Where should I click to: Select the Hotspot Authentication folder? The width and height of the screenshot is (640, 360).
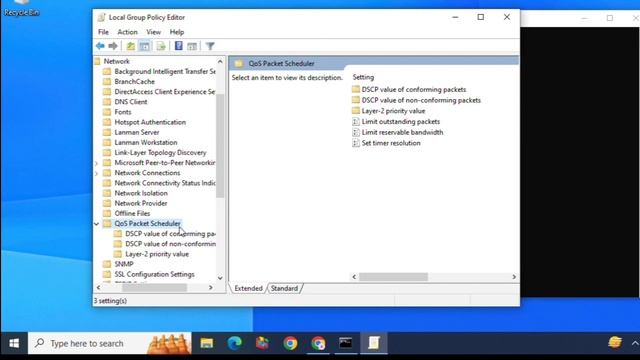(150, 122)
